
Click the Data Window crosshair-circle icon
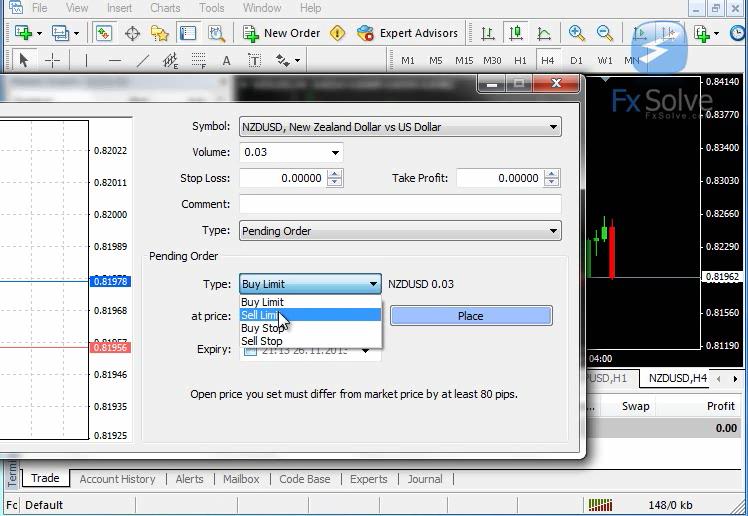132,33
